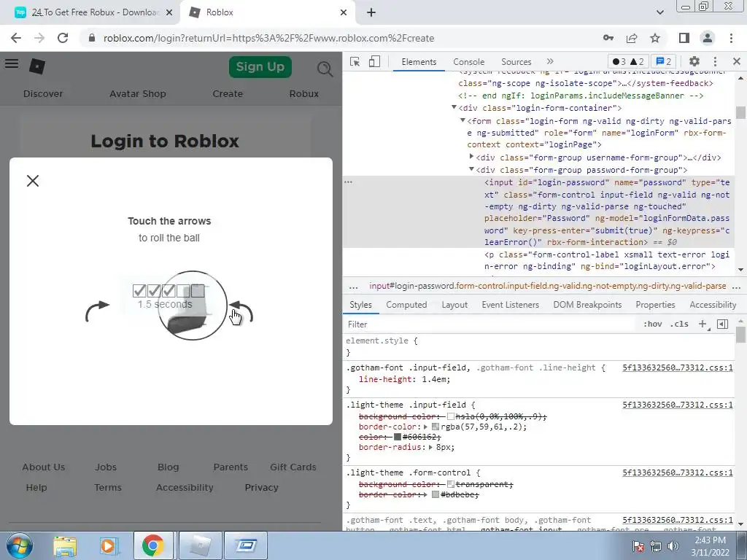Screen dimensions: 747x560
Task: Switch to the first tab about Free Robux
Action: tap(95, 12)
